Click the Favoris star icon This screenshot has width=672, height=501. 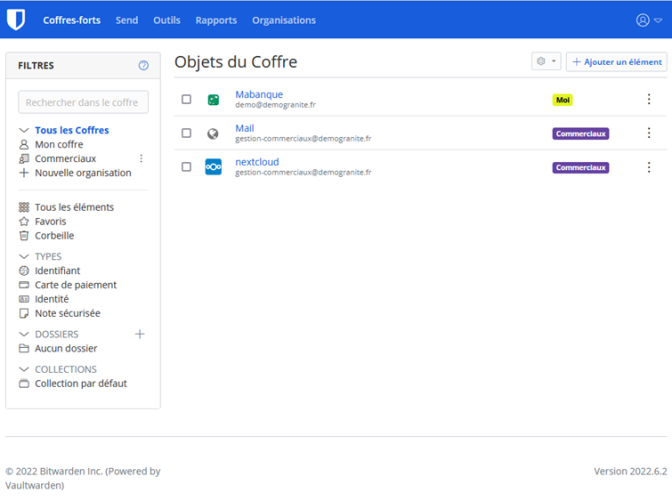coord(24,221)
